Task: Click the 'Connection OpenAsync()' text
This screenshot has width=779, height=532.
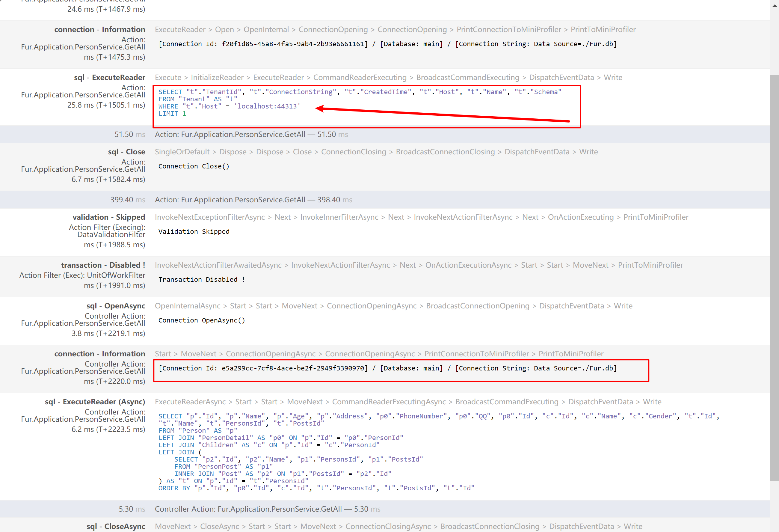Action: [x=201, y=320]
